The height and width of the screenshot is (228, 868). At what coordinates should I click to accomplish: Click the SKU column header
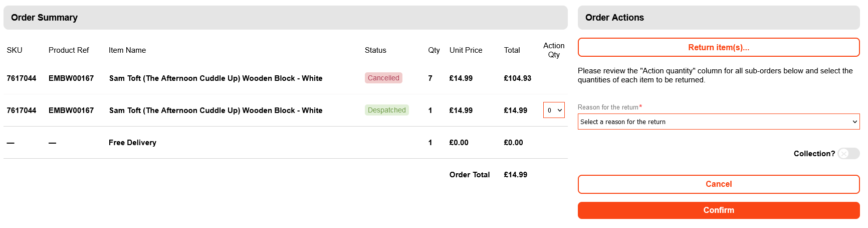point(15,50)
